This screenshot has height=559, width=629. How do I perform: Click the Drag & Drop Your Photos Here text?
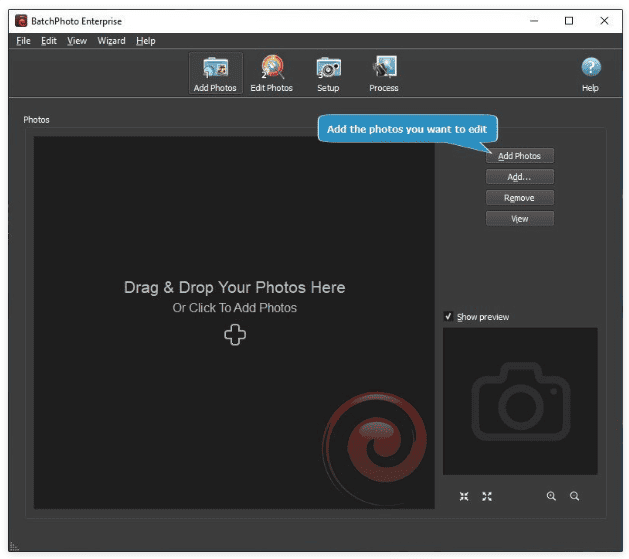click(x=235, y=288)
